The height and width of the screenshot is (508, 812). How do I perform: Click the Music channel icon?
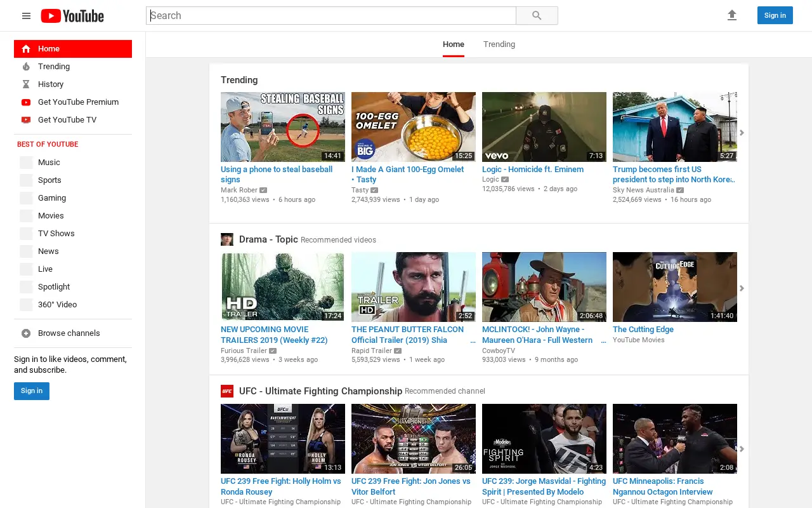26,163
